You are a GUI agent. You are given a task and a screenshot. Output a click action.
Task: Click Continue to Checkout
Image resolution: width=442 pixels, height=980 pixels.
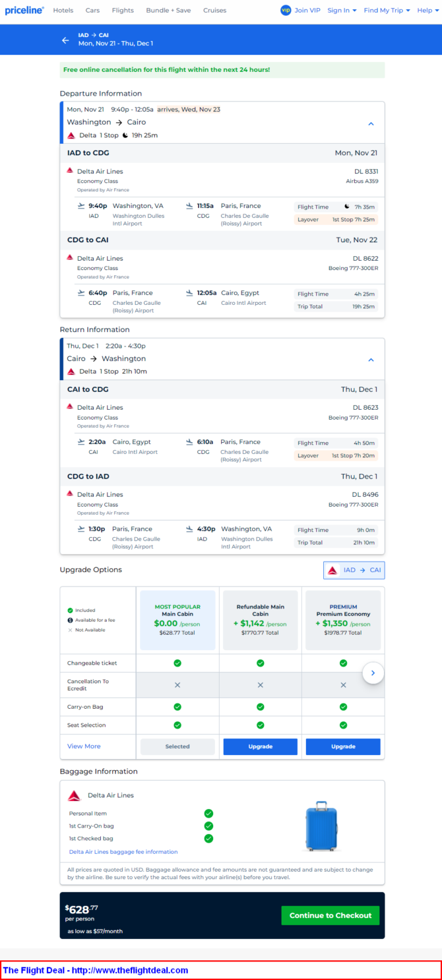tap(331, 915)
